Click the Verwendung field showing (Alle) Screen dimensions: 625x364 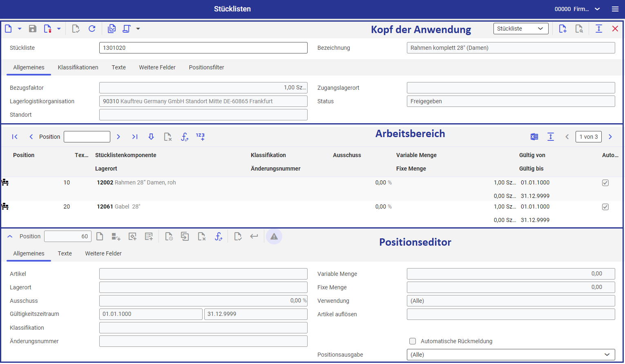click(x=511, y=301)
